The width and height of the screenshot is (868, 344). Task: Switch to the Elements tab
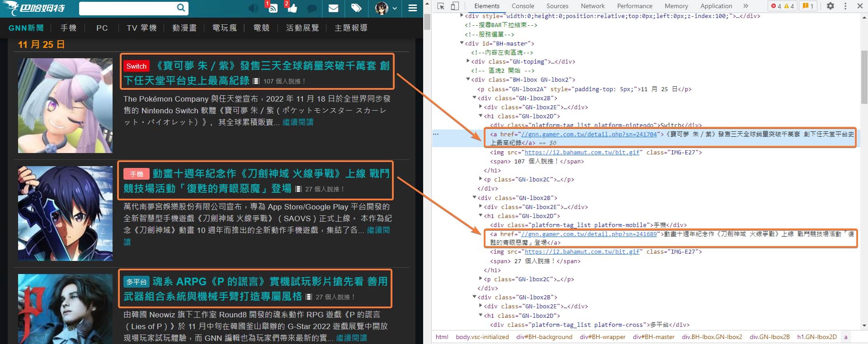[487, 6]
